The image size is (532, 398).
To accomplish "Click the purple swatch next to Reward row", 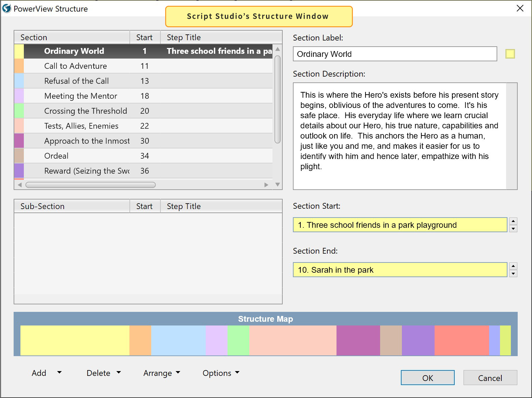I will click(19, 171).
